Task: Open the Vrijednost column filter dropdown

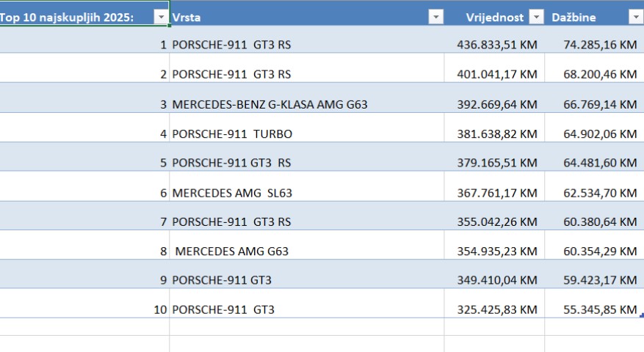Action: pyautogui.click(x=536, y=18)
